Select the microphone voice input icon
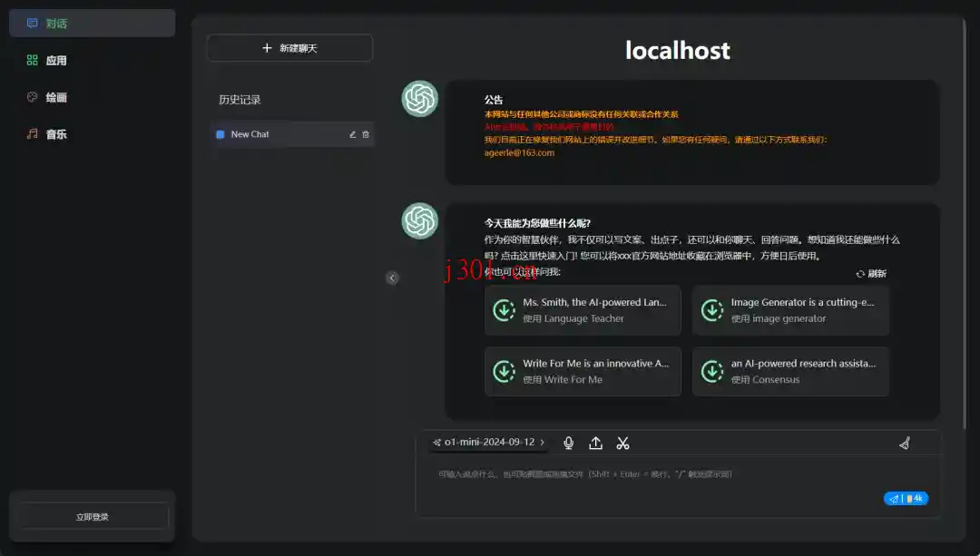Image resolution: width=980 pixels, height=556 pixels. 568,443
